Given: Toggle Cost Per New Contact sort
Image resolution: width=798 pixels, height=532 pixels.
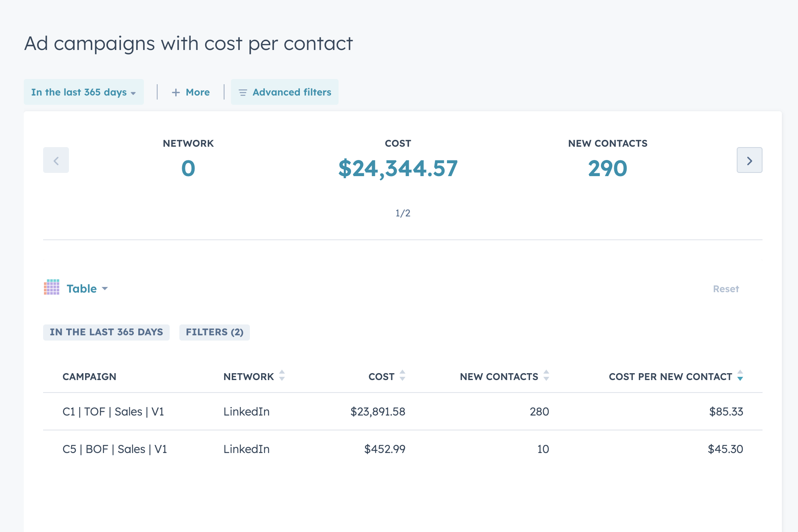Looking at the screenshot, I should 740,376.
